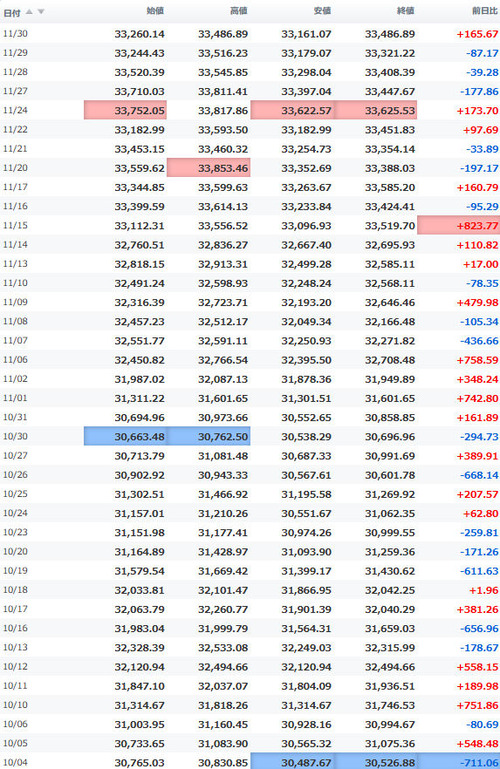Viewport: 500px width, 769px height.
Task: Select the closing value 30,999.55
Action: (x=390, y=533)
